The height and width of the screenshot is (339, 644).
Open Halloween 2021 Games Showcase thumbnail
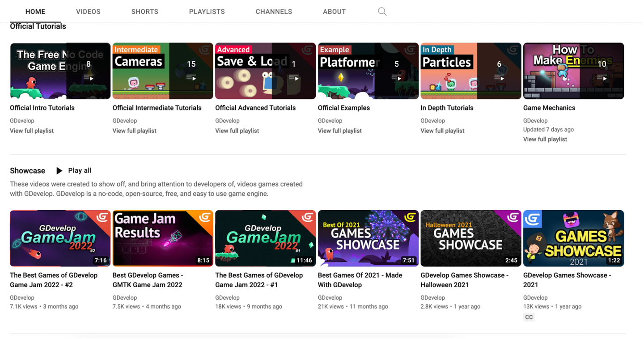(471, 238)
